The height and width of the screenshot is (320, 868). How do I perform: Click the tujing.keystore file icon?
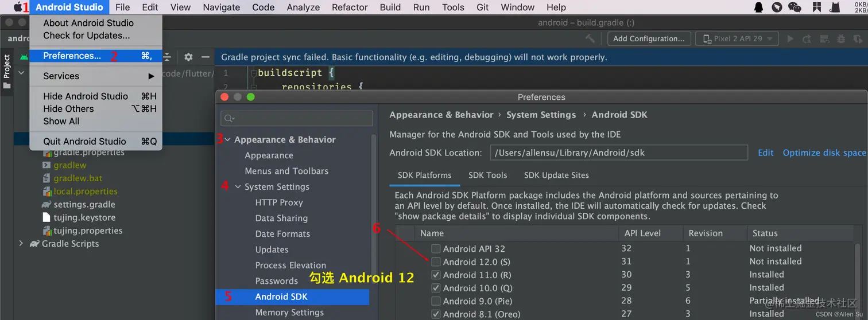tap(48, 217)
